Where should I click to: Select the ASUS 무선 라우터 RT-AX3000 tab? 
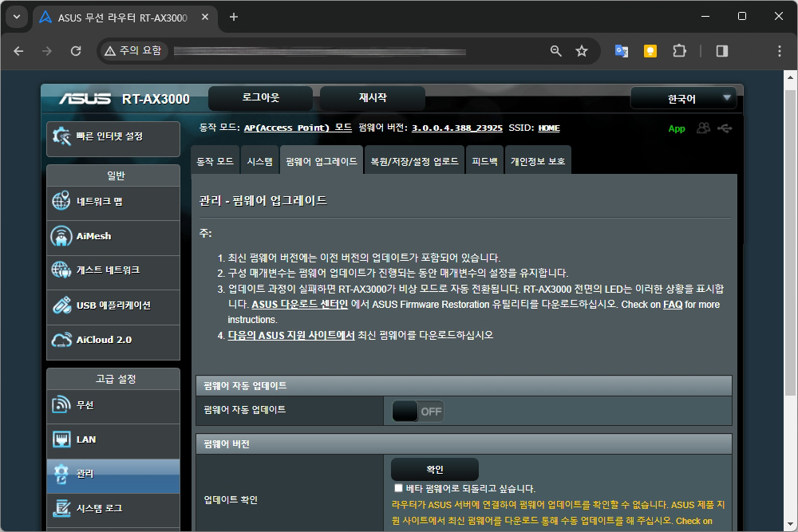pos(126,18)
